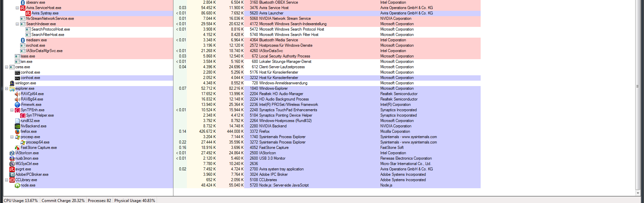Image resolution: width=644 pixels, height=203 pixels.
Task: Click the RAVBg64.exe speaker icon
Action: coord(17,99)
